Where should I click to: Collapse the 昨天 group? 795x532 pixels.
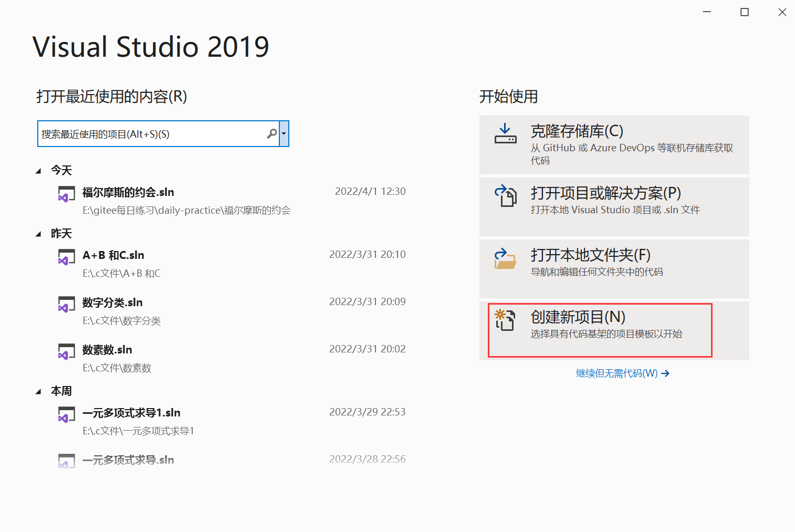pos(38,234)
